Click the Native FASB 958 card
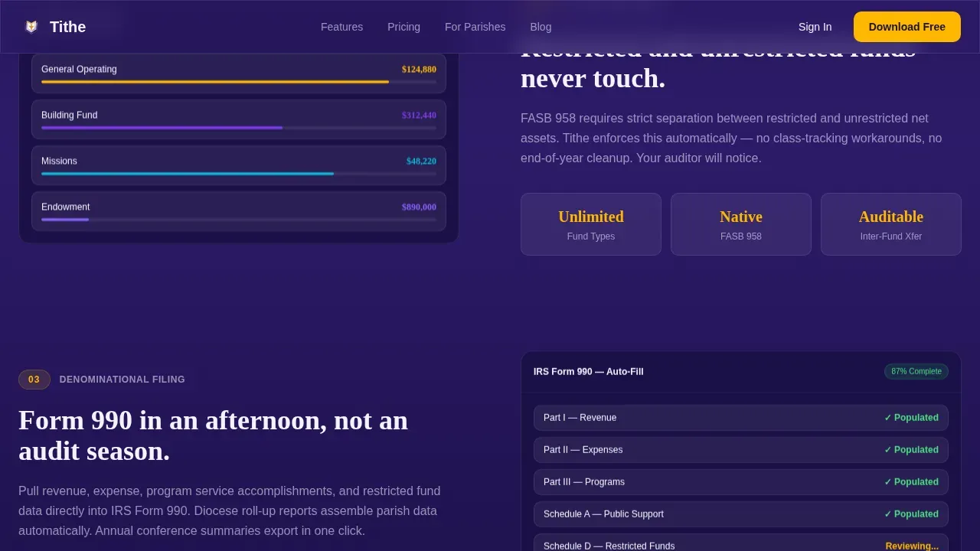This screenshot has height=551, width=980. pyautogui.click(x=741, y=224)
